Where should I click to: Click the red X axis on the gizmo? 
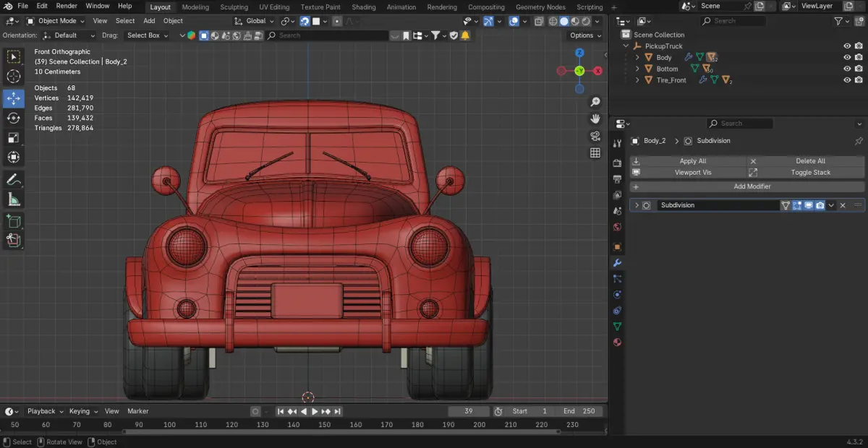coord(597,71)
